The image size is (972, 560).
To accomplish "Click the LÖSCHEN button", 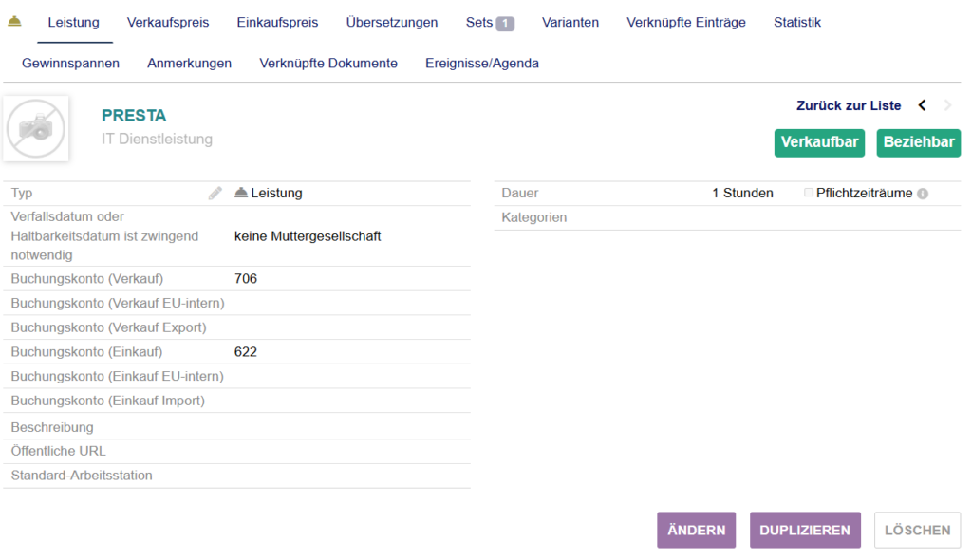I will tap(916, 531).
